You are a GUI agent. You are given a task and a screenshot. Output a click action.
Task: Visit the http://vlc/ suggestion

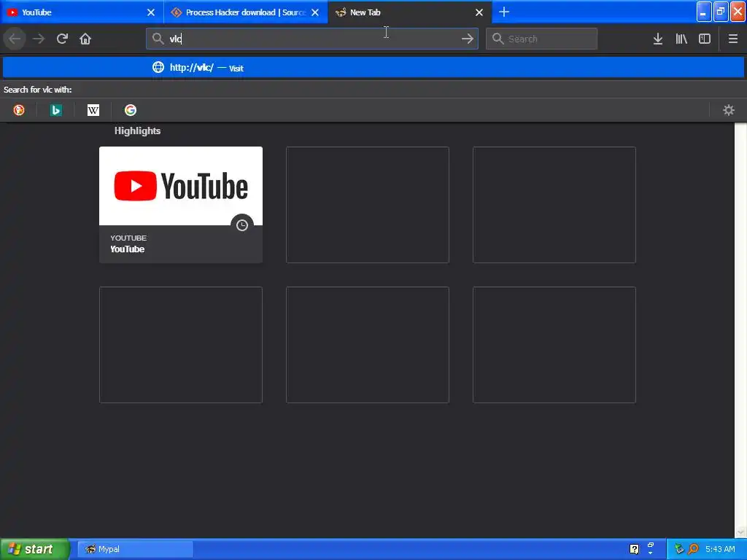point(373,68)
